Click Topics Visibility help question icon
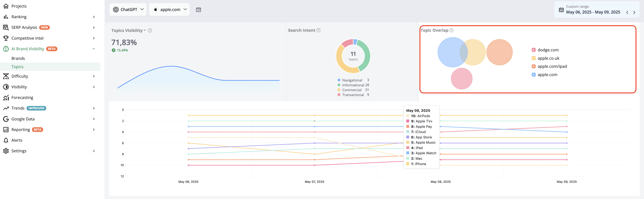This screenshot has height=199, width=644. (150, 30)
